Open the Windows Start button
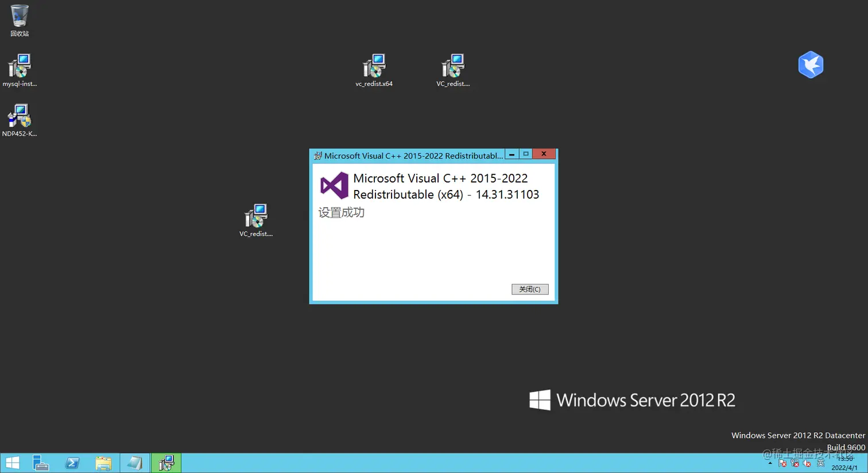The image size is (868, 473). (12, 463)
